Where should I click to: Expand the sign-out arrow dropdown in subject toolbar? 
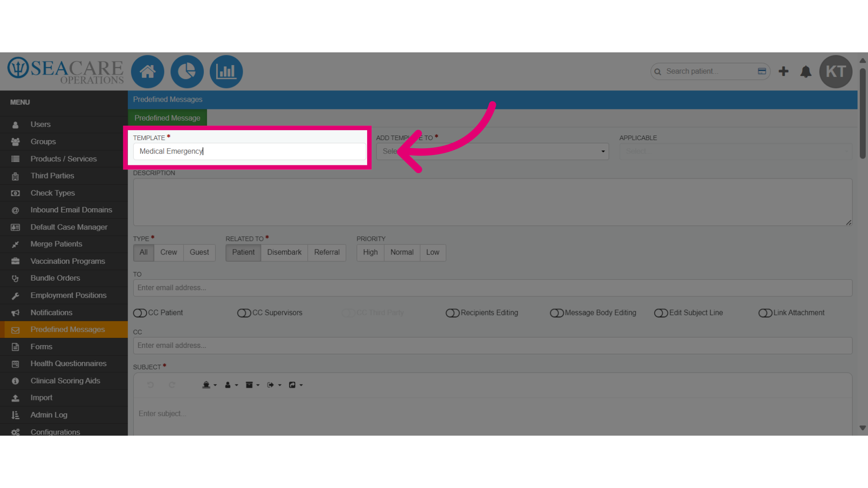point(274,385)
